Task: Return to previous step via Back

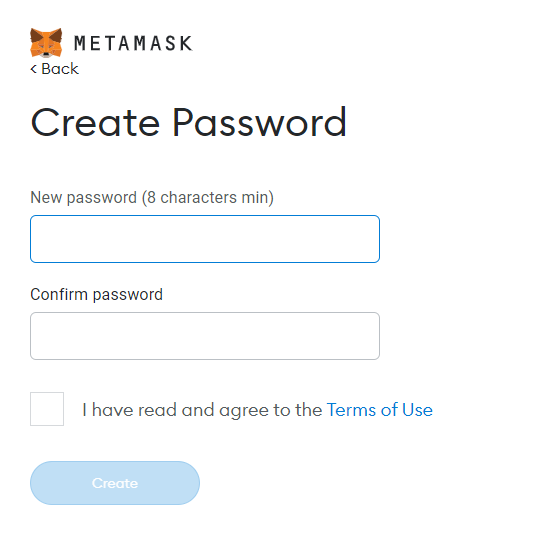Action: point(55,69)
